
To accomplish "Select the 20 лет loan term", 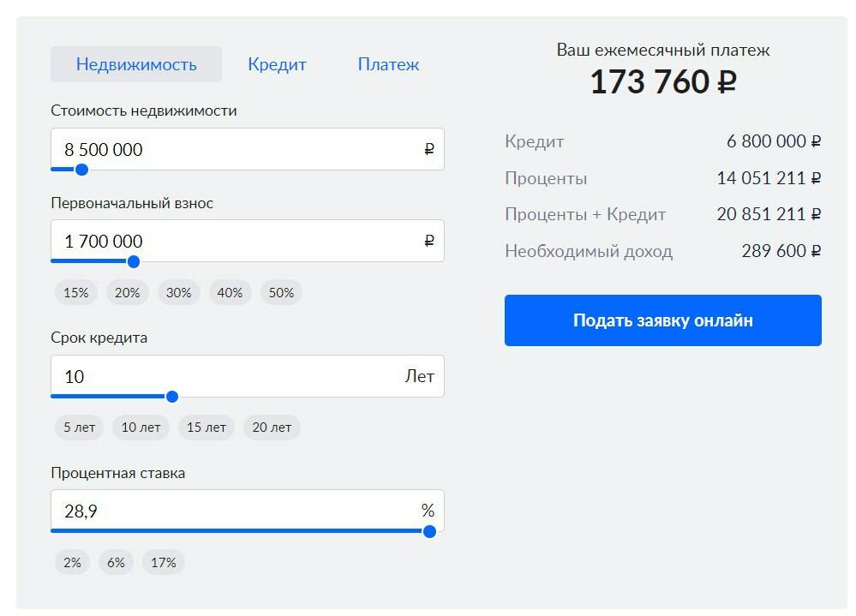I will coord(272,427).
